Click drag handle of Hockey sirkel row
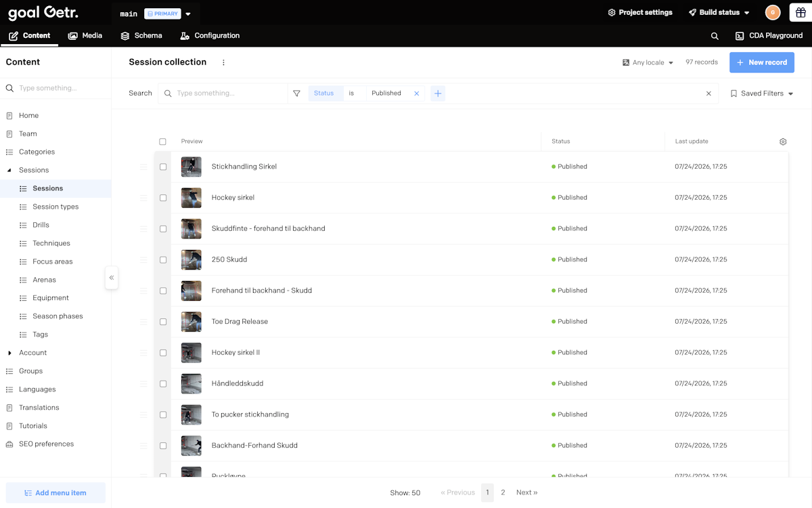 pyautogui.click(x=143, y=198)
